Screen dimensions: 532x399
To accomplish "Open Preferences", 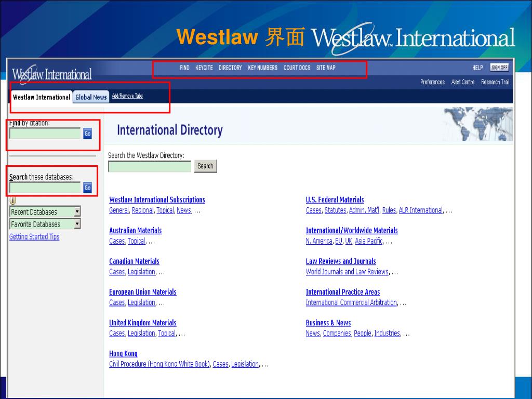I will tap(432, 82).
